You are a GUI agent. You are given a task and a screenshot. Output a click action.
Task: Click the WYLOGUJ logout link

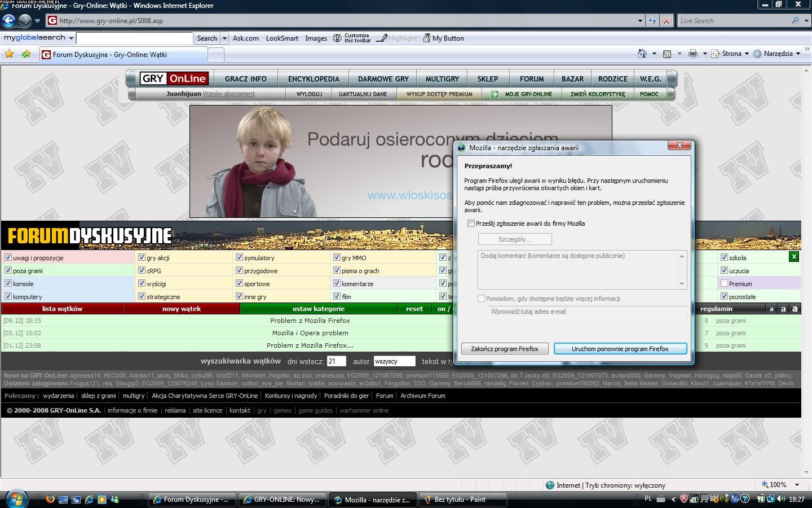[309, 94]
